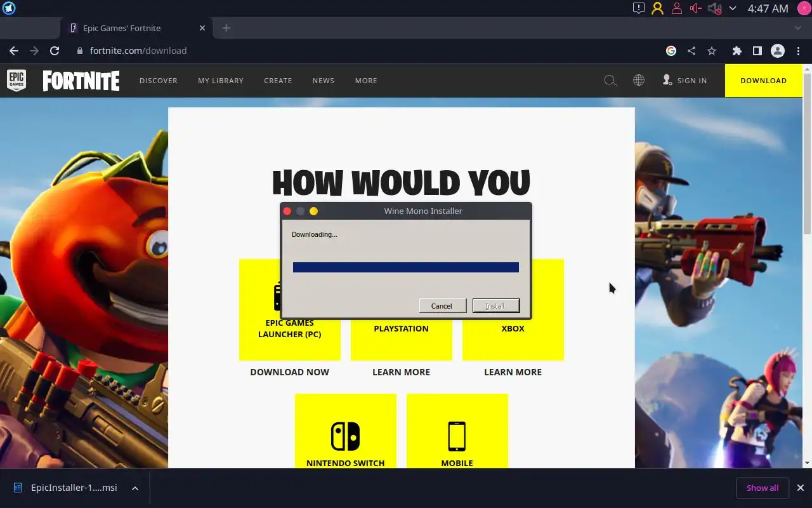Open the clock showing 4:47 AM
Image resolution: width=812 pixels, height=508 pixels.
(768, 8)
